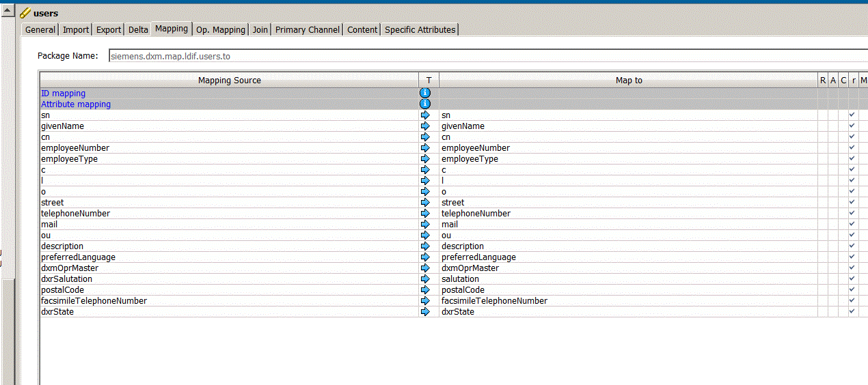
Task: Click the arrow icon for telephoneNumber mapping
Action: coord(425,214)
